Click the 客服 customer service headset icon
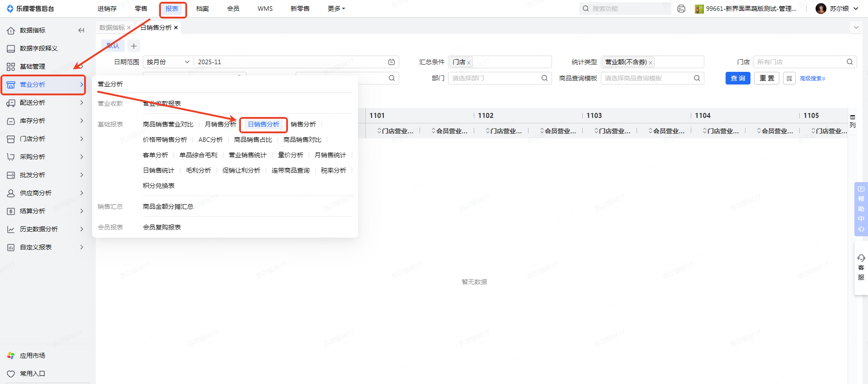The width and height of the screenshot is (868, 384). pos(861,258)
